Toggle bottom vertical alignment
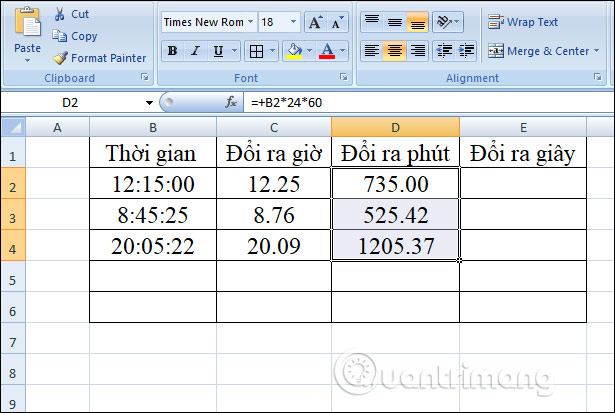 click(418, 22)
